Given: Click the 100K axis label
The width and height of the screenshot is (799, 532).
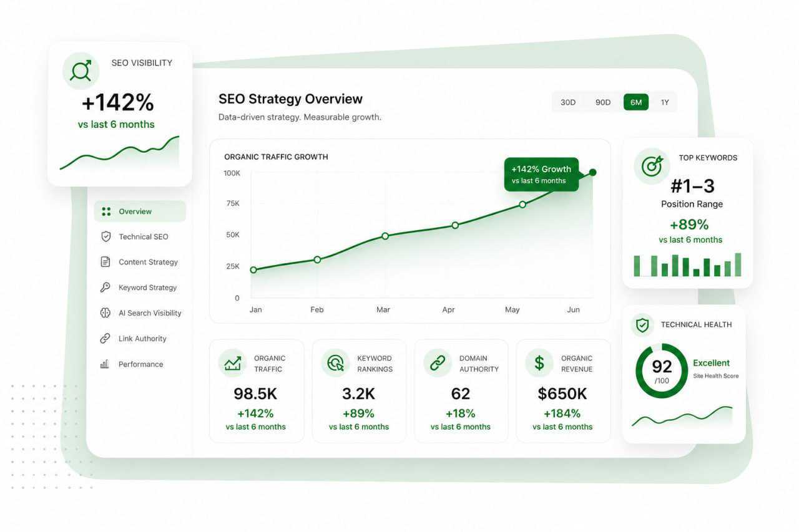Looking at the screenshot, I should pos(232,173).
